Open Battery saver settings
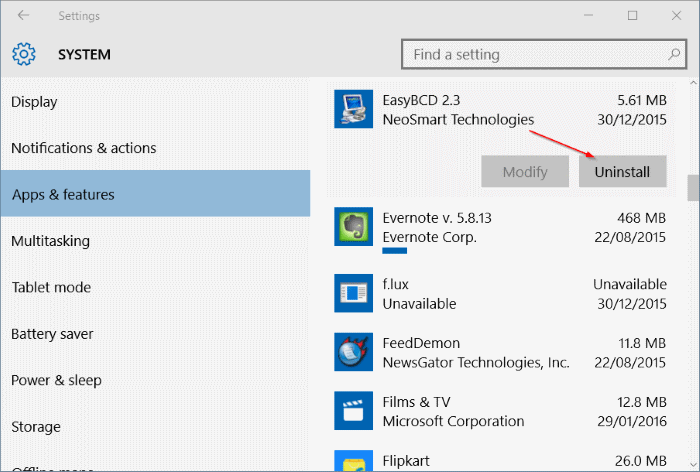 (x=155, y=334)
